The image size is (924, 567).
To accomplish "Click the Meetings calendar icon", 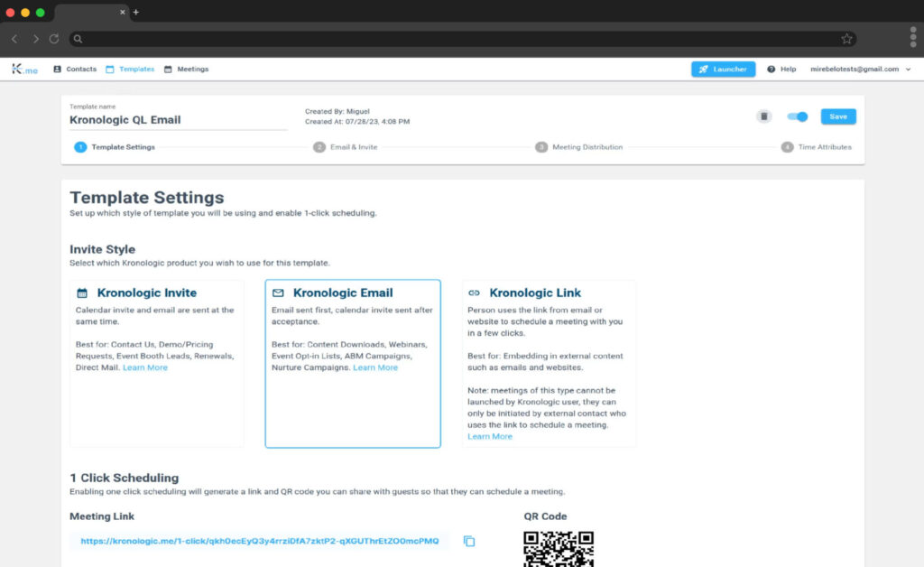I will [168, 69].
